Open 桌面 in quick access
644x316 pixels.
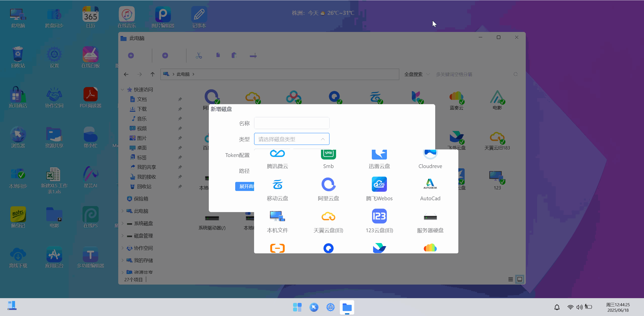tap(138, 148)
